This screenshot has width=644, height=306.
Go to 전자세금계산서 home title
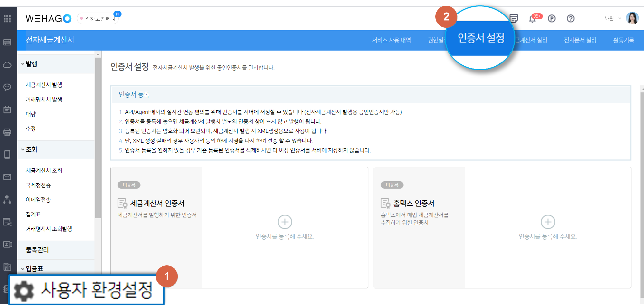(50, 40)
